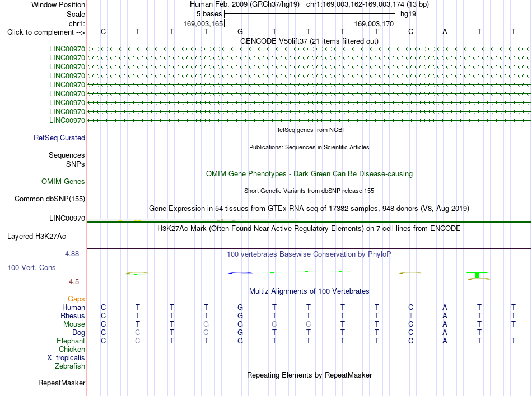Click the OMIM Genes track label
This screenshot has width=532, height=396.
coord(63,182)
